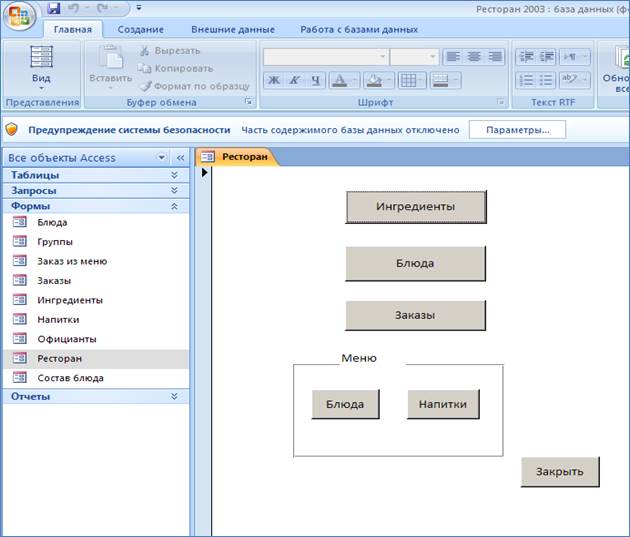Toggle italic formatting К
Viewport: 630px width, 537px height.
click(295, 81)
